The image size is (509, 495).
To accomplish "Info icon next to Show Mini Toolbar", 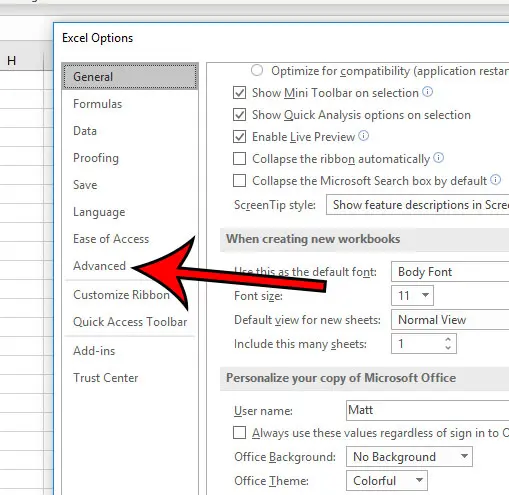I will [x=427, y=91].
